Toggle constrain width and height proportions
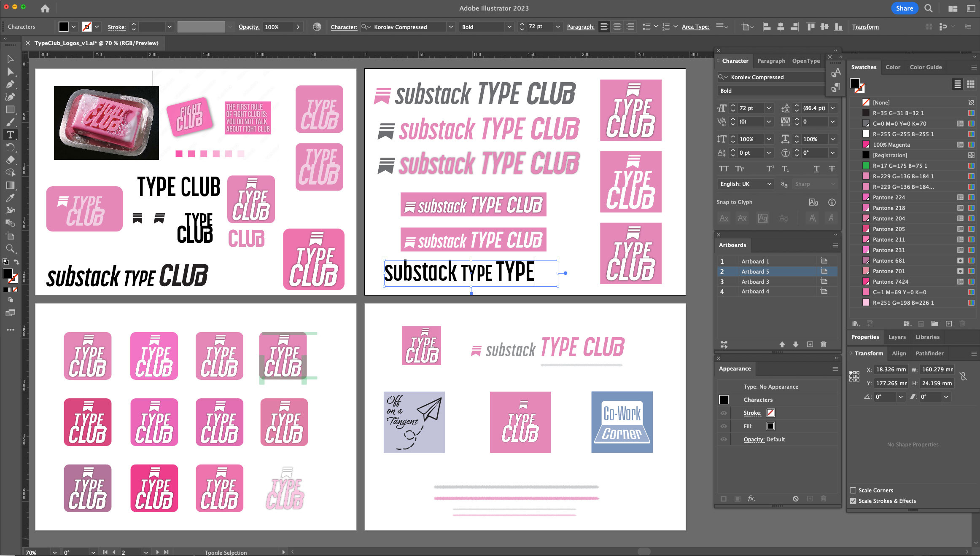The width and height of the screenshot is (980, 556). pos(963,376)
